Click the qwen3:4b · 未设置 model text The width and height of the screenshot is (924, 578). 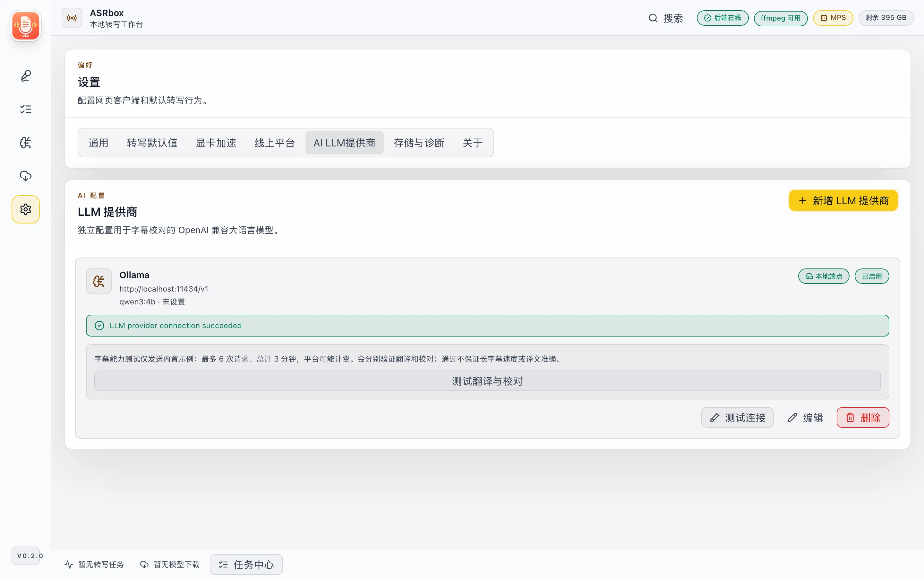152,302
